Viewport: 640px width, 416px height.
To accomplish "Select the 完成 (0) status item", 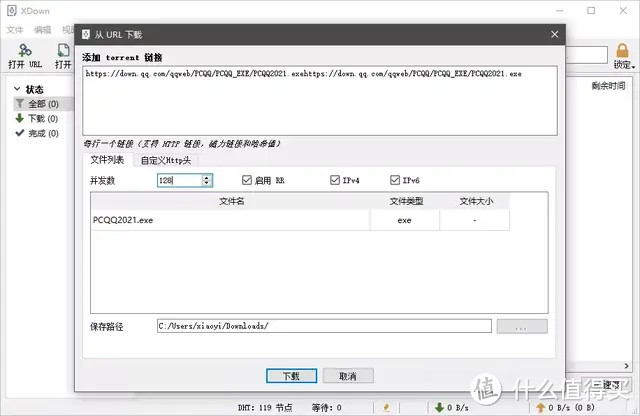I will pyautogui.click(x=38, y=133).
